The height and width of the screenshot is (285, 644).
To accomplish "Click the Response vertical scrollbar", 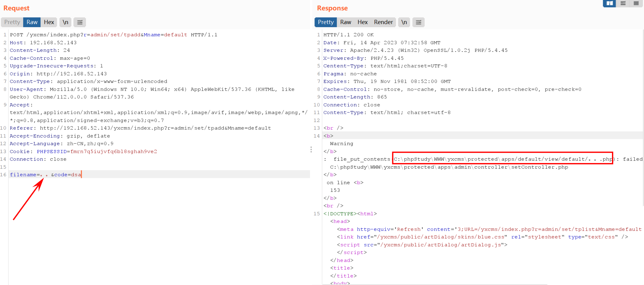I will point(643,118).
